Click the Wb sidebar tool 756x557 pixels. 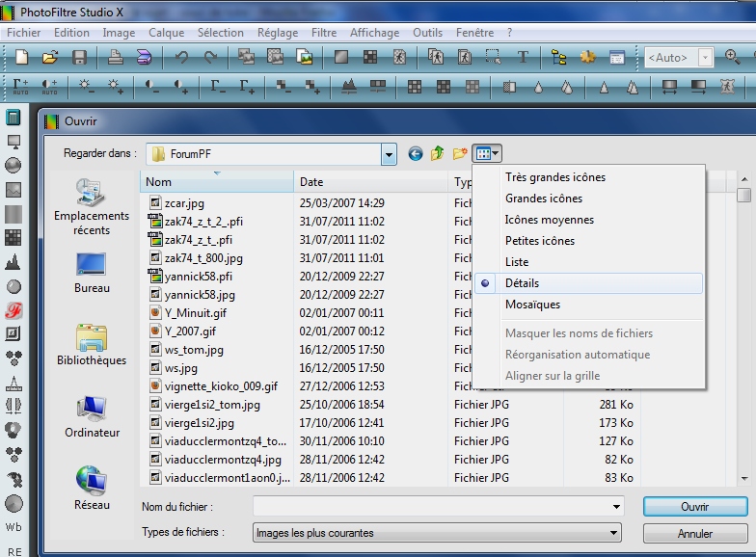[13, 526]
